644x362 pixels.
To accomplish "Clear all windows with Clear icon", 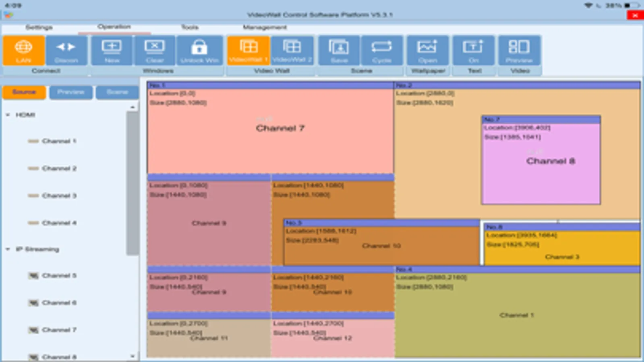I will [x=155, y=50].
